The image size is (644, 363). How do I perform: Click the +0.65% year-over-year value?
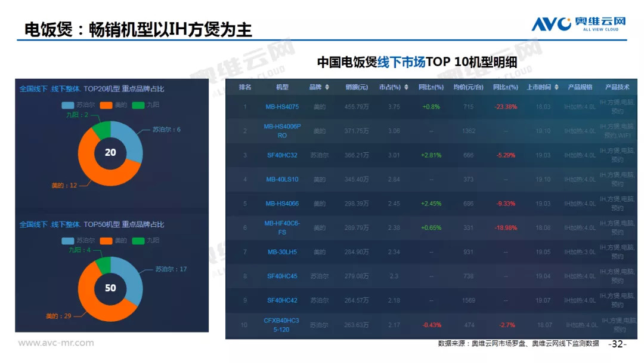coord(431,227)
